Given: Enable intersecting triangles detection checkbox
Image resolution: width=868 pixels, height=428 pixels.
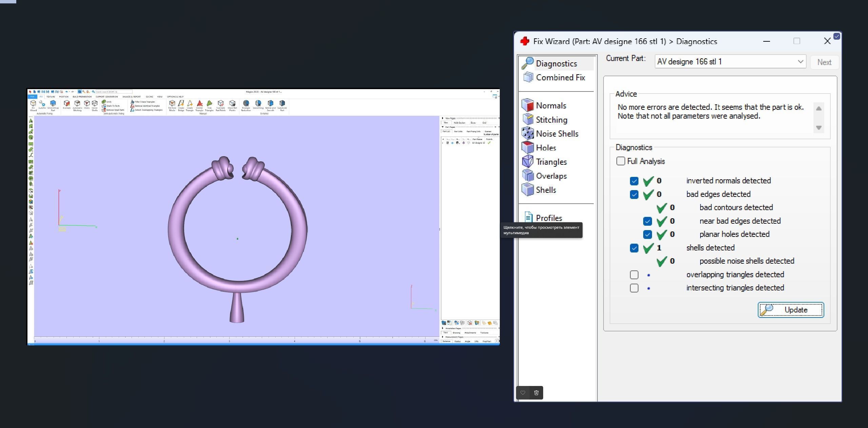Looking at the screenshot, I should [x=634, y=288].
